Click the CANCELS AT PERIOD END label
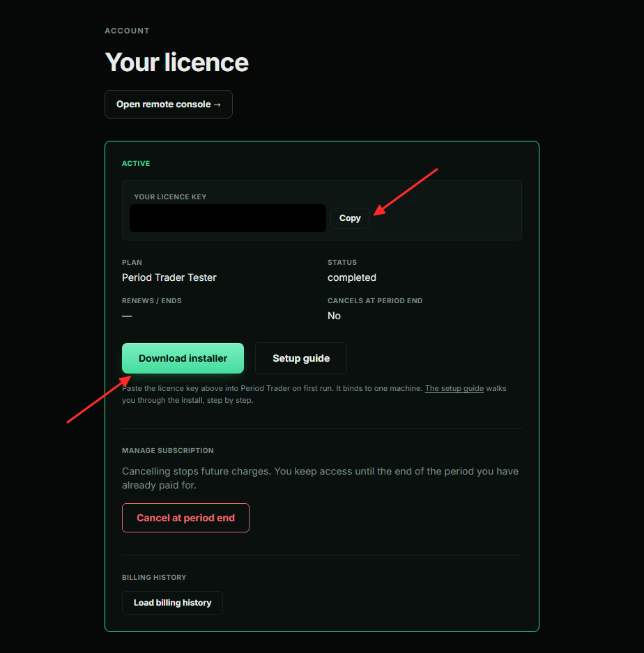This screenshot has width=644, height=653. (375, 300)
